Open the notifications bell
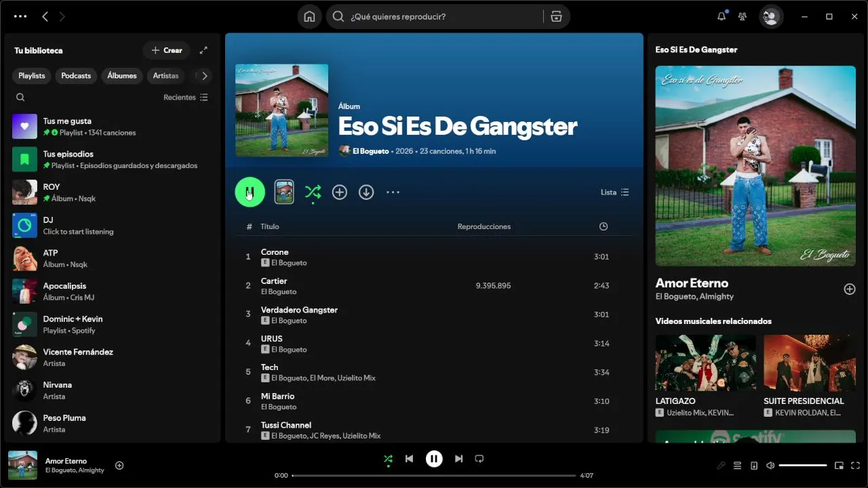The height and width of the screenshot is (488, 868). (x=722, y=16)
